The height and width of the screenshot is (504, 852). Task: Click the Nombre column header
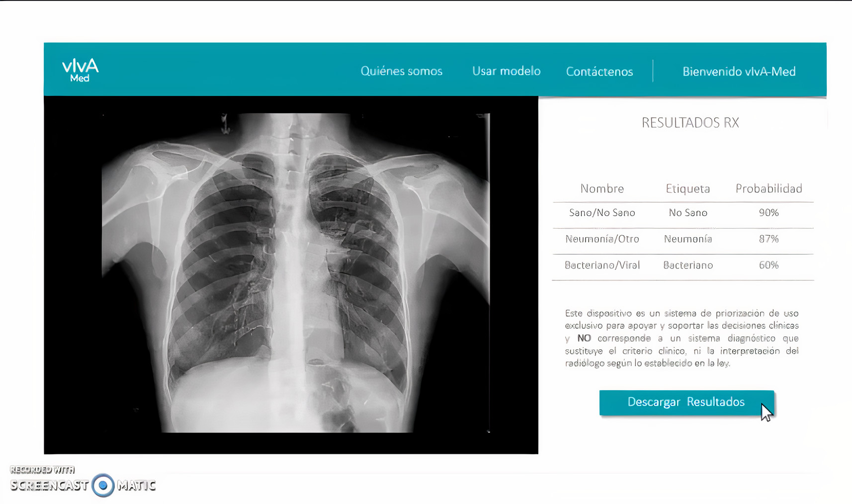point(601,189)
